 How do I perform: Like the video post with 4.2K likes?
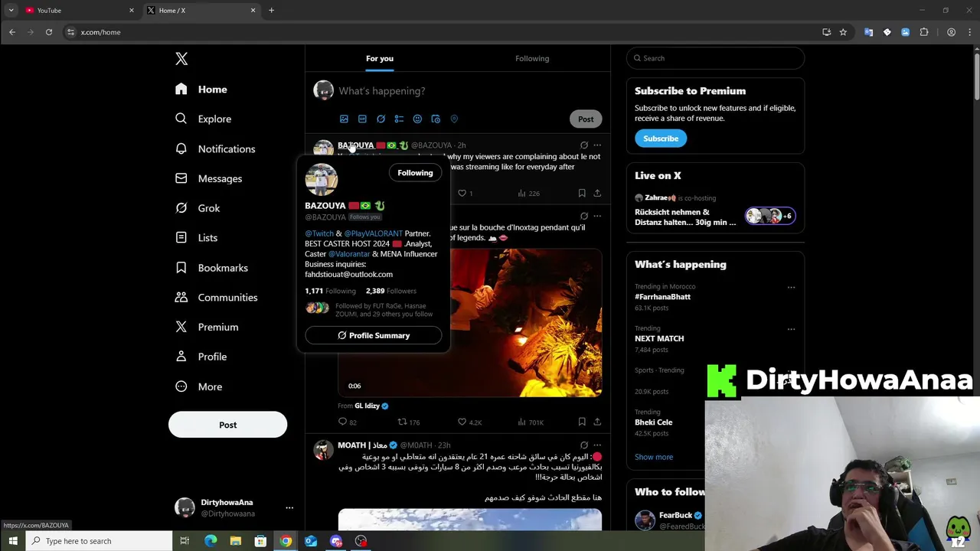point(469,422)
